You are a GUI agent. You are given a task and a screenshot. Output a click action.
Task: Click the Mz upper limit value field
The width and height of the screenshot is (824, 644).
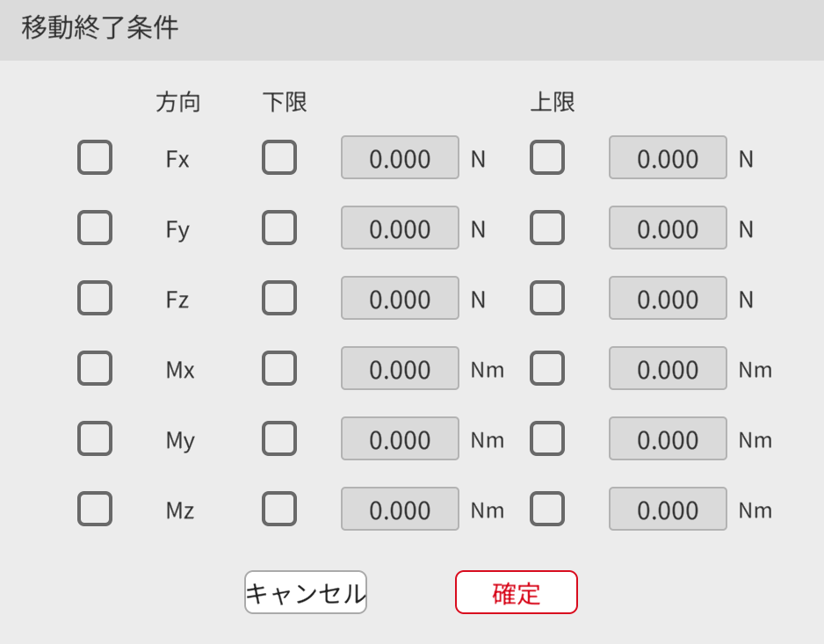[668, 510]
